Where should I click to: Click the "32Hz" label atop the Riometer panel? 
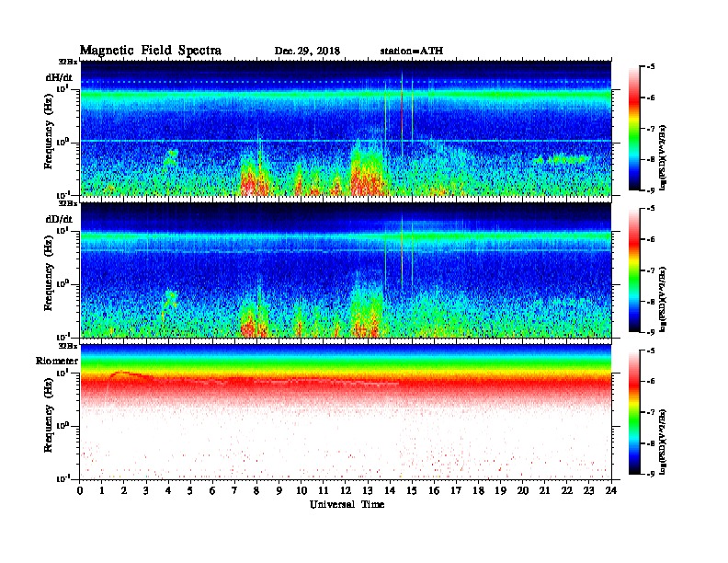tap(67, 346)
